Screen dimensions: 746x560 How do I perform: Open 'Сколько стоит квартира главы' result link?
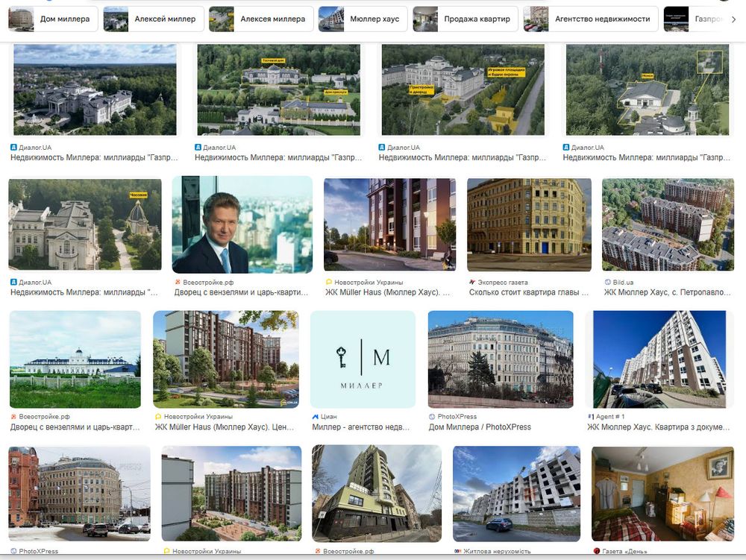[x=529, y=292]
